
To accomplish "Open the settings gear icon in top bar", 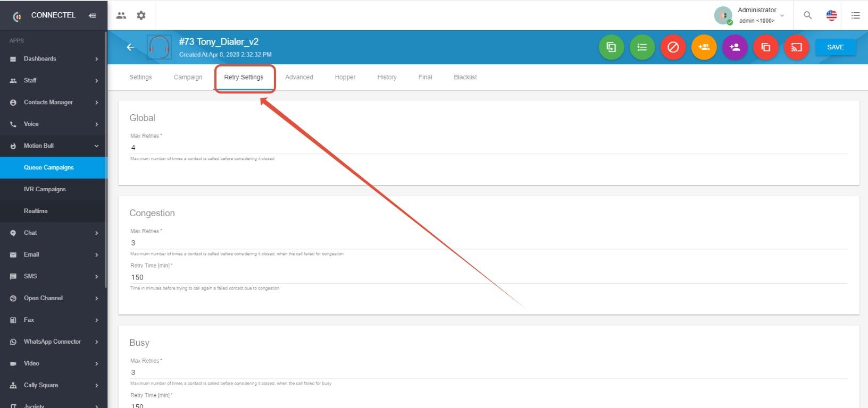I will (141, 15).
